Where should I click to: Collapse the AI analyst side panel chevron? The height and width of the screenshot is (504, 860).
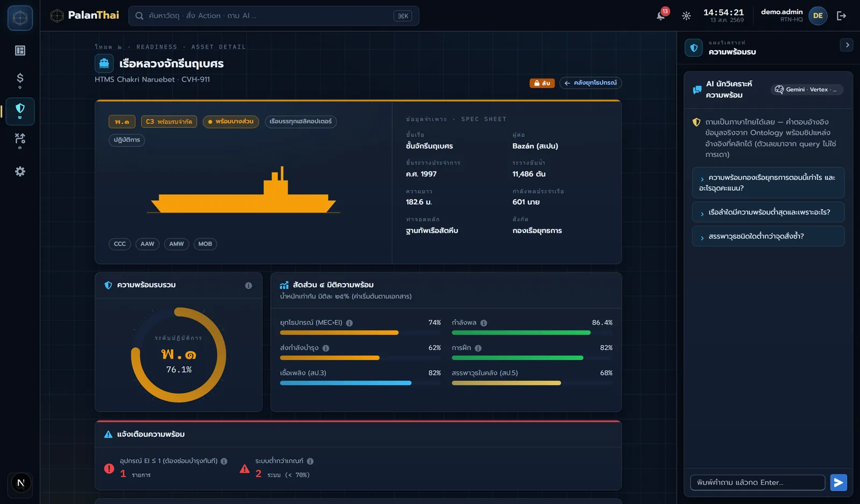(847, 45)
